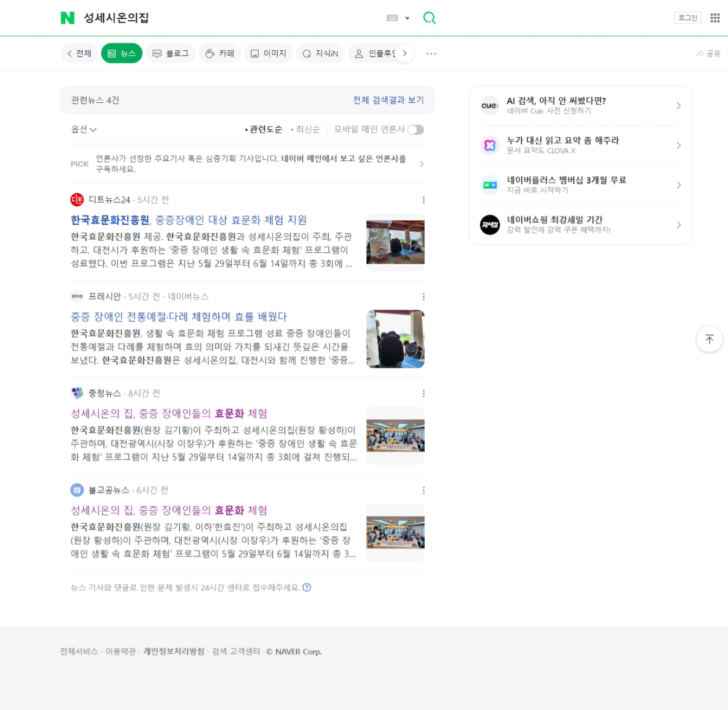The width and height of the screenshot is (728, 710).
Task: Click the scroll-to-top arrow button
Action: pyautogui.click(x=710, y=339)
